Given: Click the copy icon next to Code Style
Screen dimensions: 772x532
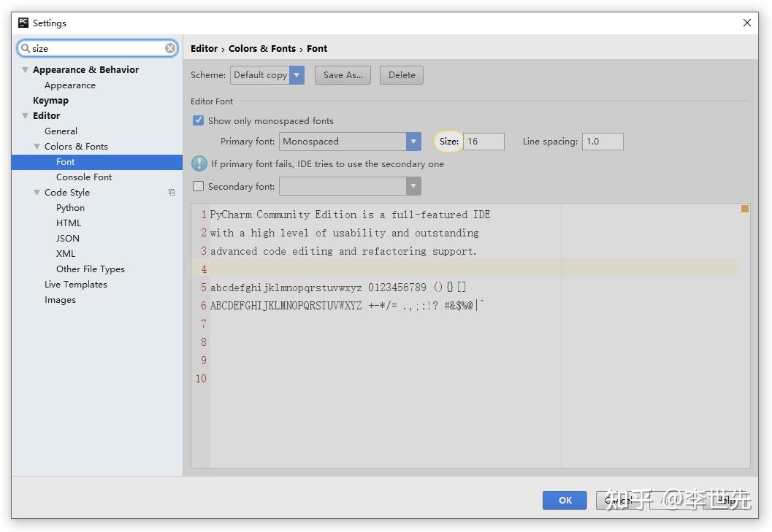Looking at the screenshot, I should click(172, 193).
